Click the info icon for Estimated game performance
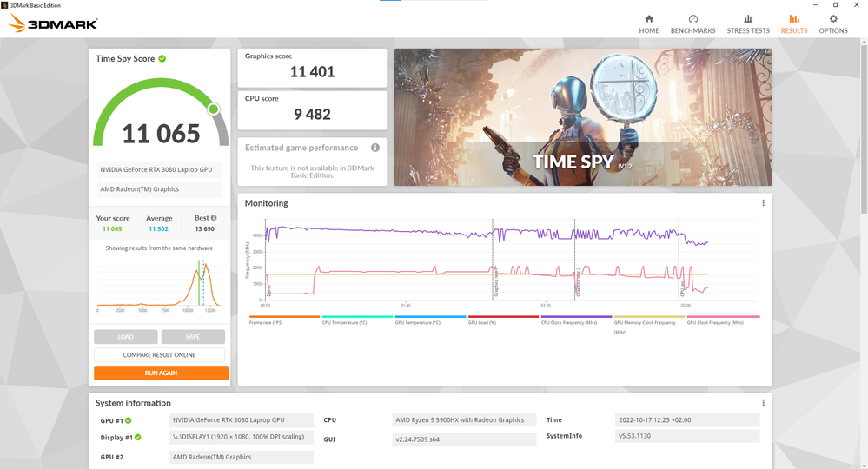The width and height of the screenshot is (868, 469). pos(375,148)
